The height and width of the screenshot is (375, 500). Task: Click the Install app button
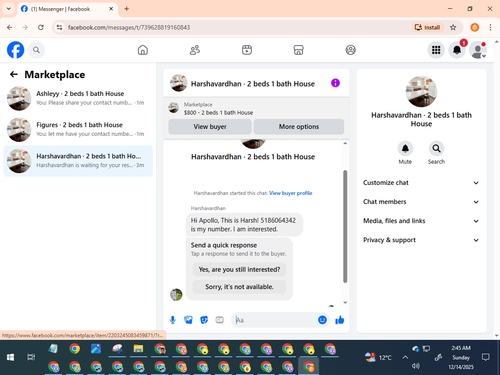[x=427, y=27]
